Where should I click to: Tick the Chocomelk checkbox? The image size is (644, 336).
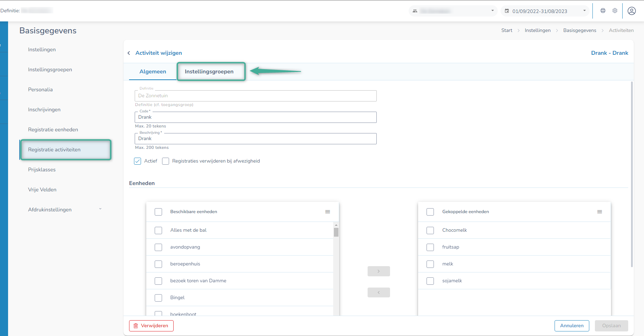pos(430,230)
